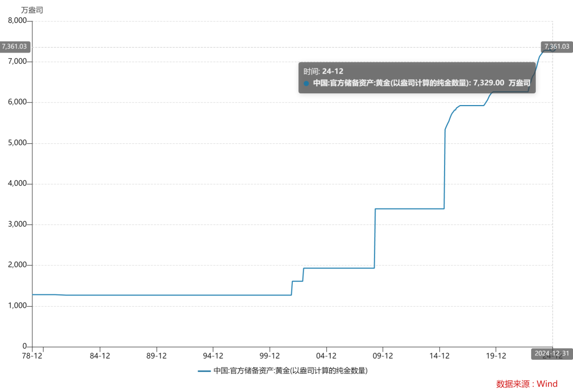This screenshot has height=392, width=573.
Task: Expand the 09-12 tick on the x-axis
Action: [384, 356]
